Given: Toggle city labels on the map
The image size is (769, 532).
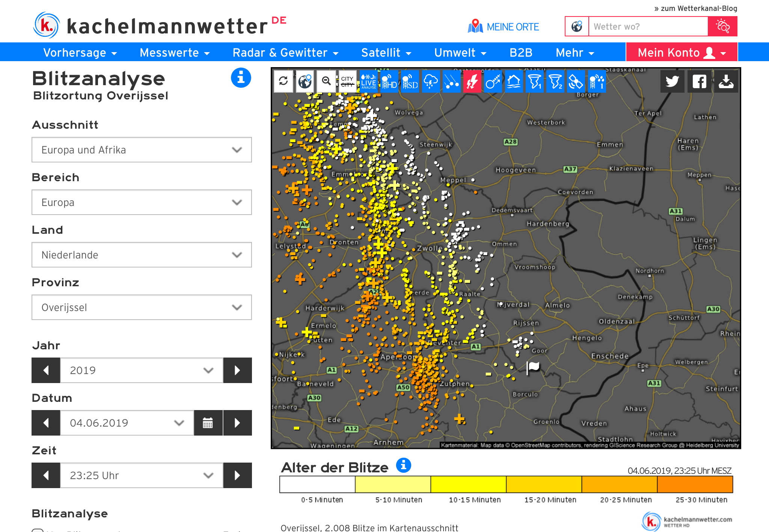Looking at the screenshot, I should pyautogui.click(x=347, y=81).
